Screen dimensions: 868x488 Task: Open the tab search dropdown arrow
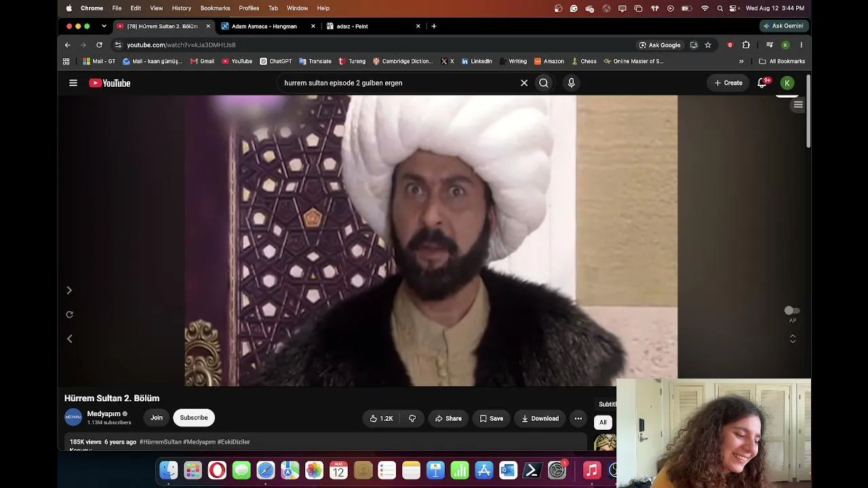[x=104, y=26]
